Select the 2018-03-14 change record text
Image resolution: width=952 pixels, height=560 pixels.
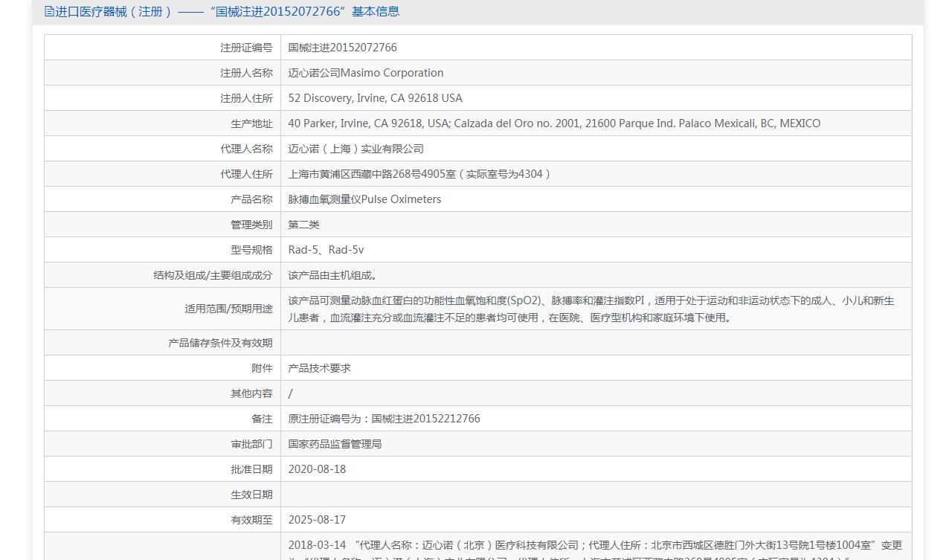click(595, 550)
